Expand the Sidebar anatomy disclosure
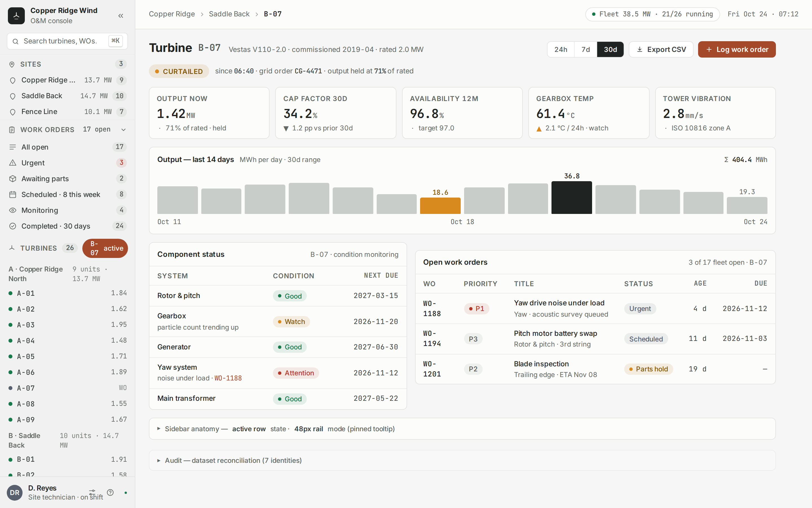Image resolution: width=812 pixels, height=508 pixels. (x=462, y=429)
